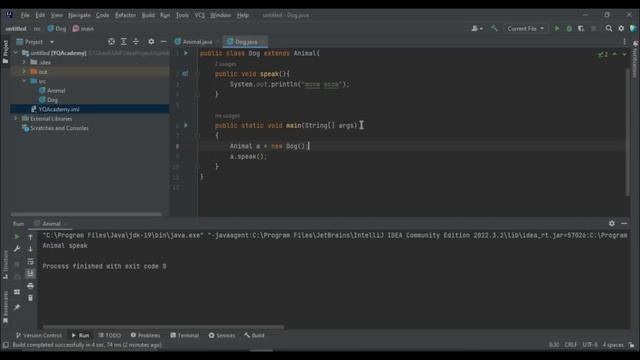Collapse the src folder
This screenshot has height=360, width=640.
pos(24,81)
